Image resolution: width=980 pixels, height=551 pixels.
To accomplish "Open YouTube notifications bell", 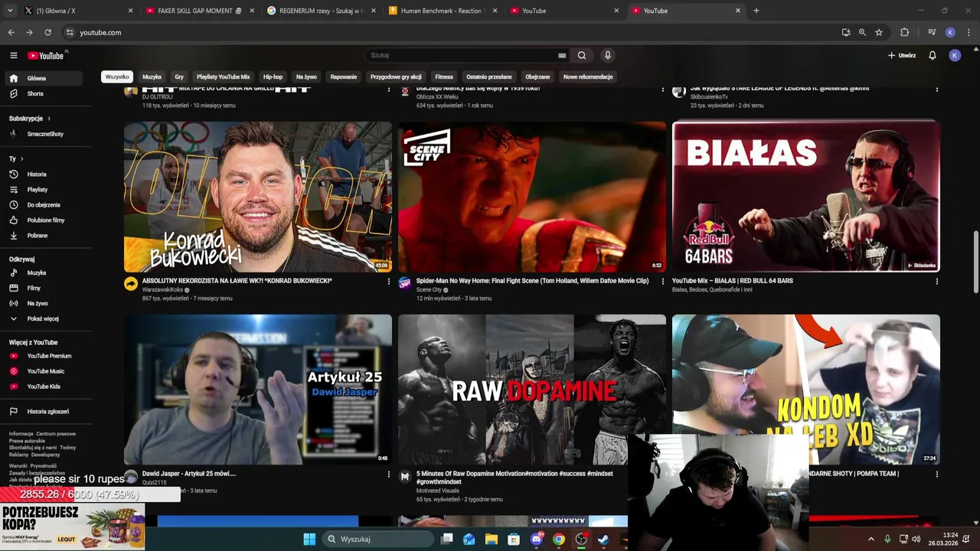I will (932, 55).
